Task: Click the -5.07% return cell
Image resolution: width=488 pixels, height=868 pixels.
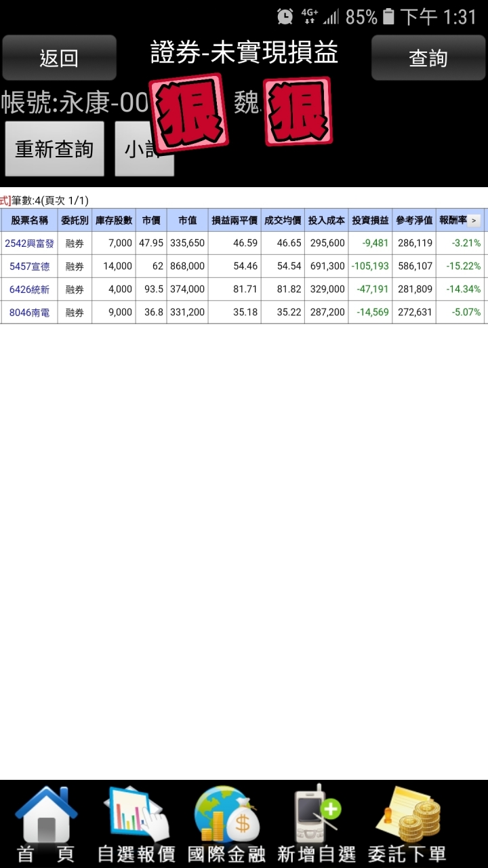Action: pyautogui.click(x=461, y=312)
